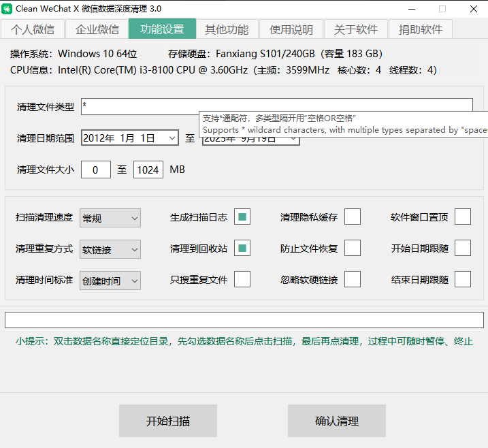
Task: Click the 开始扫描 button
Action: pyautogui.click(x=168, y=421)
